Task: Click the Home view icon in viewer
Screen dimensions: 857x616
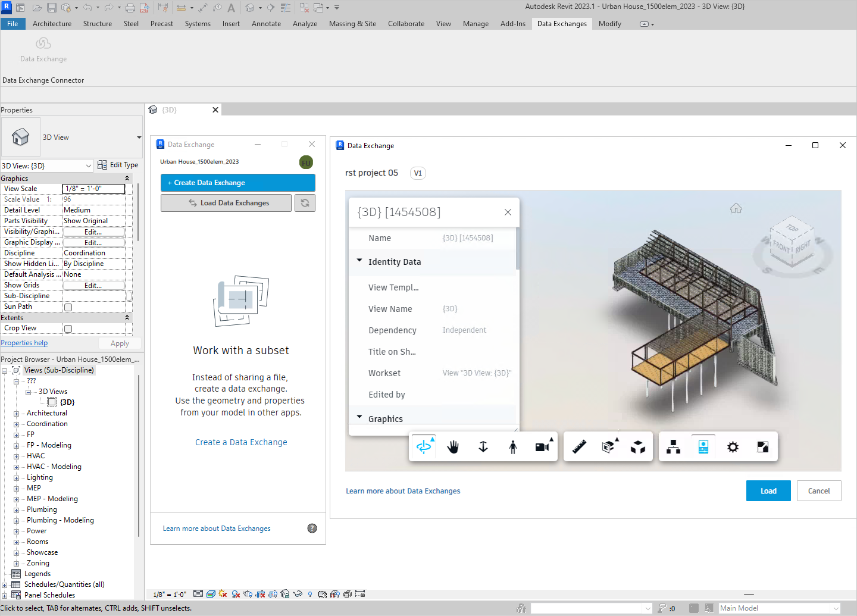Action: (736, 208)
